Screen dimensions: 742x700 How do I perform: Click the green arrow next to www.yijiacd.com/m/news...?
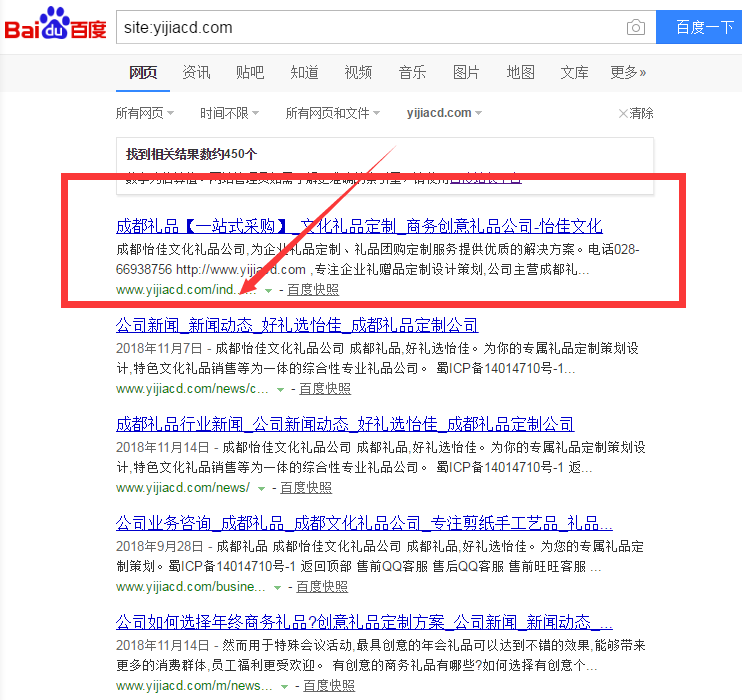pyautogui.click(x=284, y=686)
